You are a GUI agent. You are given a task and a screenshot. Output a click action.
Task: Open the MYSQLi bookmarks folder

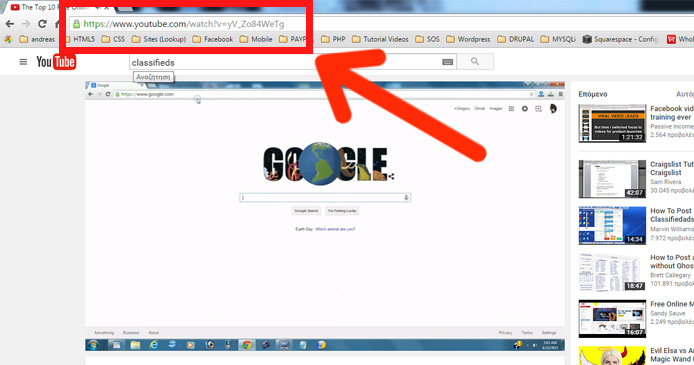tap(558, 39)
